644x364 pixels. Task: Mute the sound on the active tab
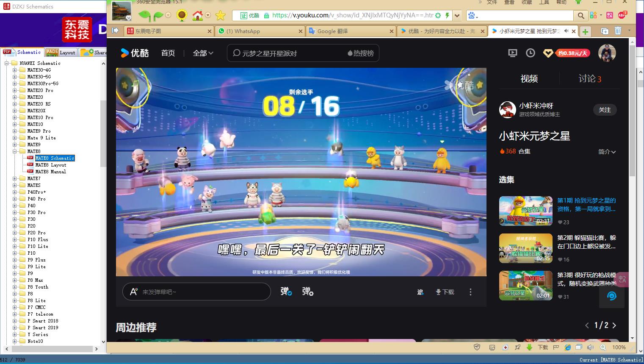(x=566, y=31)
